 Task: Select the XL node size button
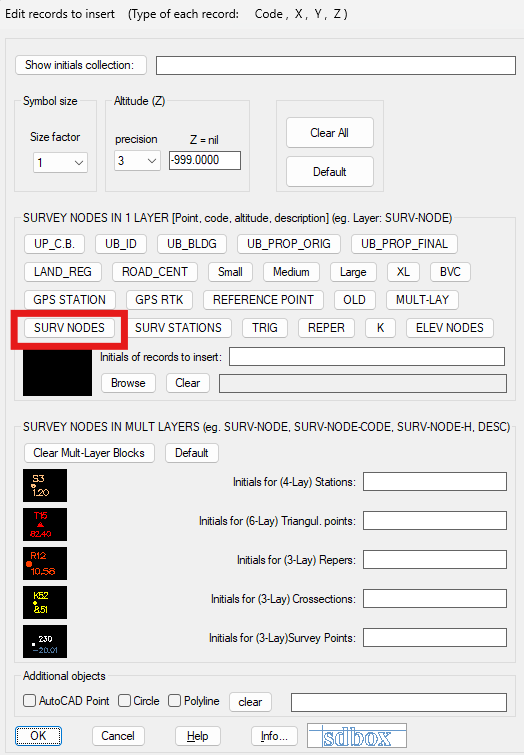(403, 272)
